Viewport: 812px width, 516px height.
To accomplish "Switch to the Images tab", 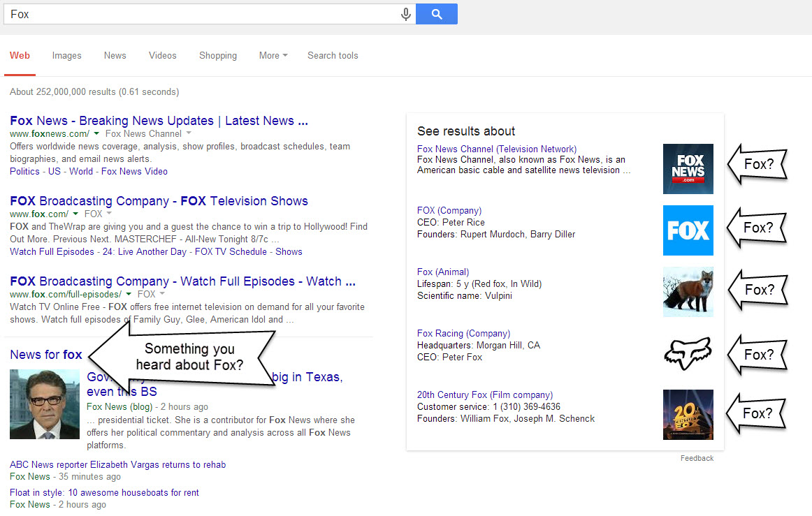I will (67, 55).
